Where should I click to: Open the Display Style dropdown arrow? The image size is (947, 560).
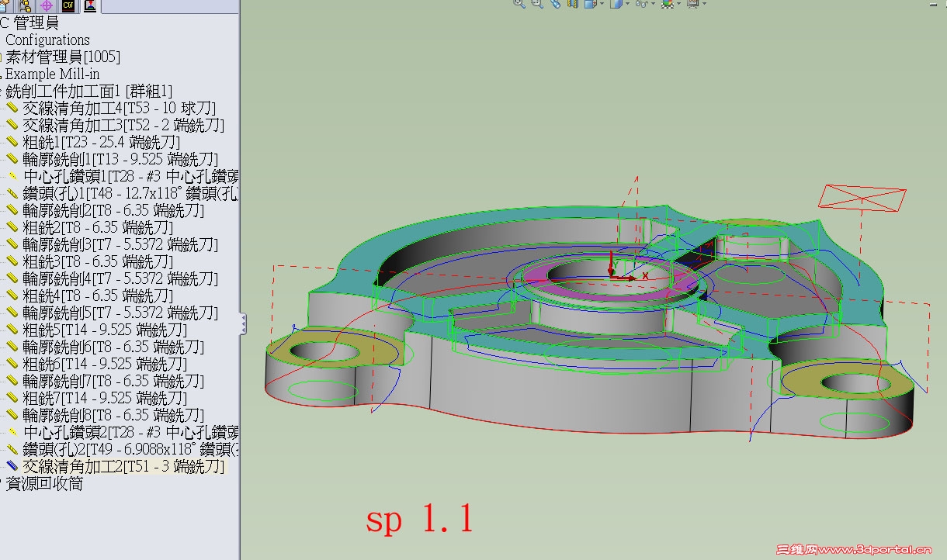click(x=626, y=4)
